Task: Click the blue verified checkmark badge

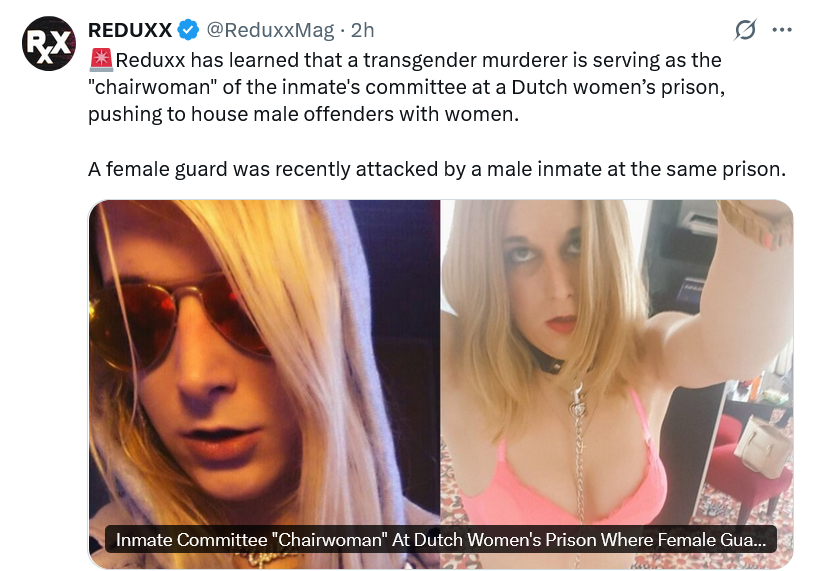Action: click(x=188, y=30)
